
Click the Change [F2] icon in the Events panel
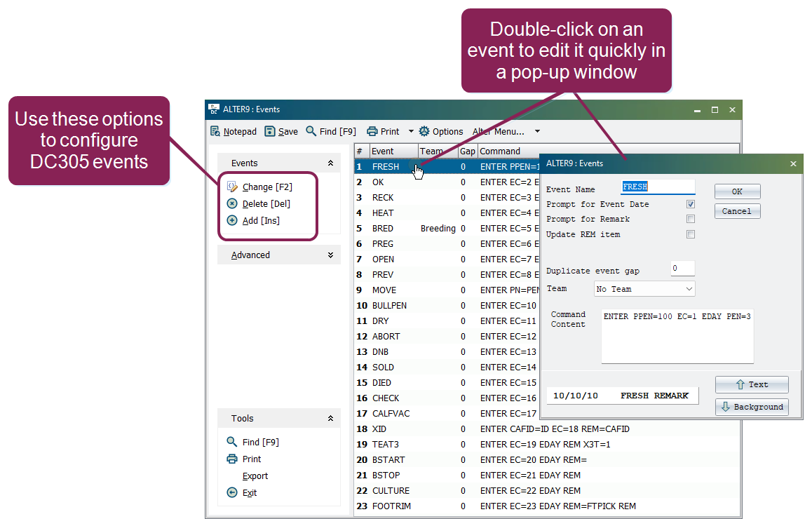[233, 187]
